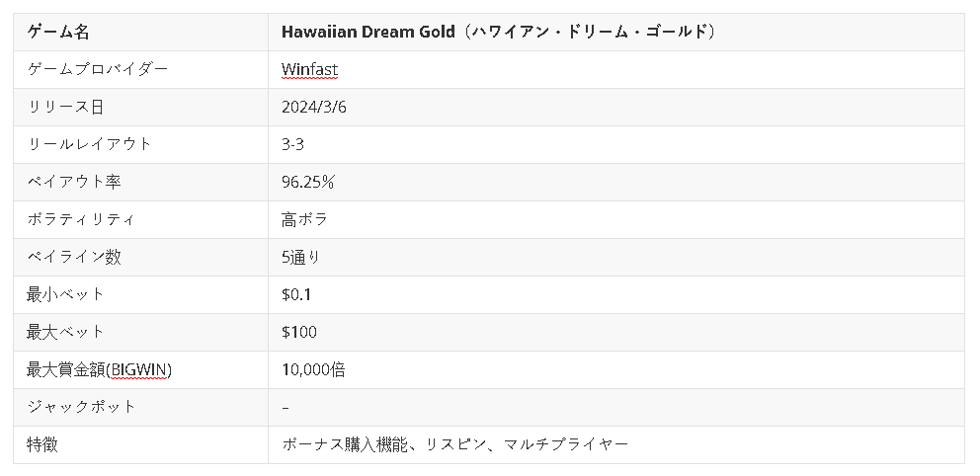This screenshot has width=980, height=476.
Task: Click the features cell listing ボーナス購入機能
Action: tap(616, 444)
